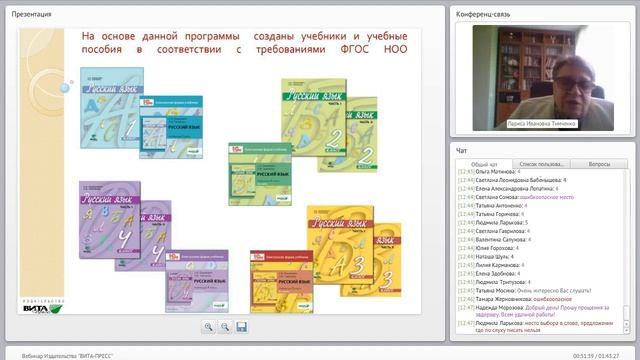
Task: Click Валентина Сапунова's chat message
Action: pyautogui.click(x=494, y=240)
